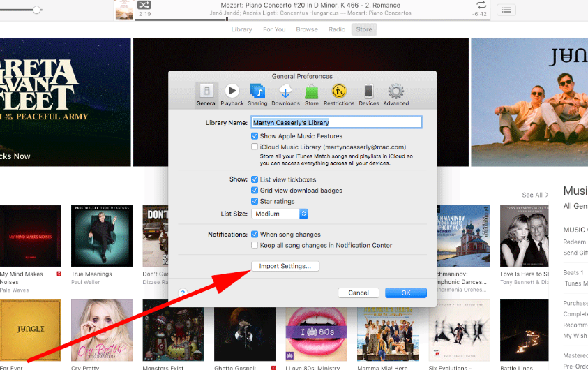Open the List Size Medium dropdown
Image resolution: width=588 pixels, height=370 pixels.
click(x=280, y=214)
